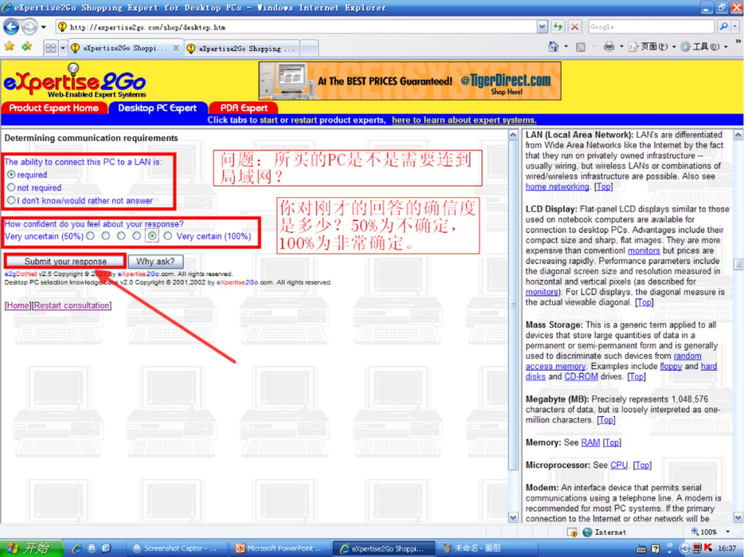Viewport: 756px width, 557px height.
Task: Open the Quick Tabs grid icon
Action: point(50,49)
